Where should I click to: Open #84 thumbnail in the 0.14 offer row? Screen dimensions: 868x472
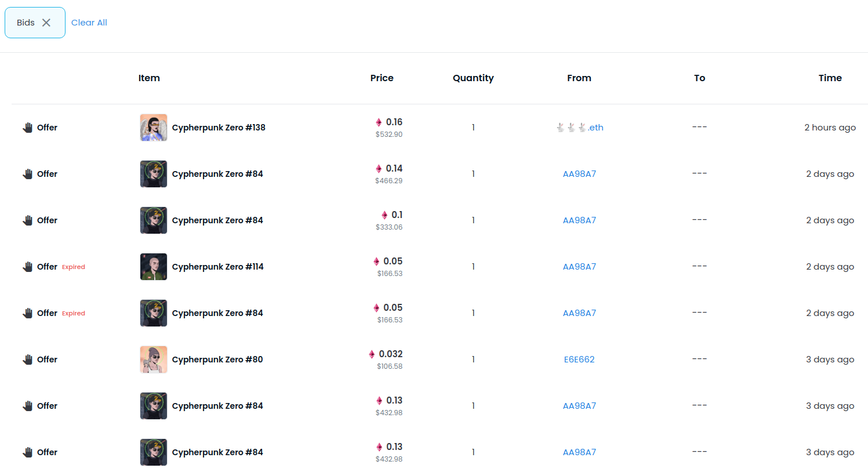tap(154, 174)
